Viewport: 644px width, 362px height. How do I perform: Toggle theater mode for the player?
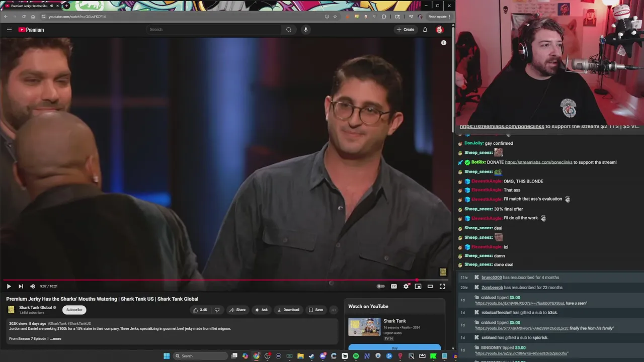coord(430,286)
